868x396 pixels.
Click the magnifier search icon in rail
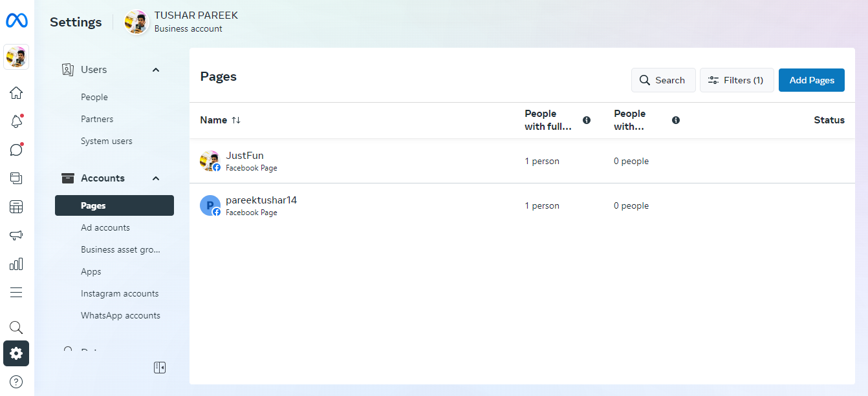16,328
